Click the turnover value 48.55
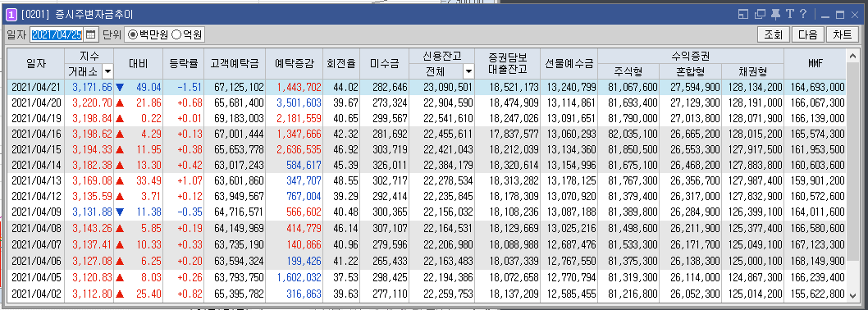The image size is (868, 310). click(346, 182)
